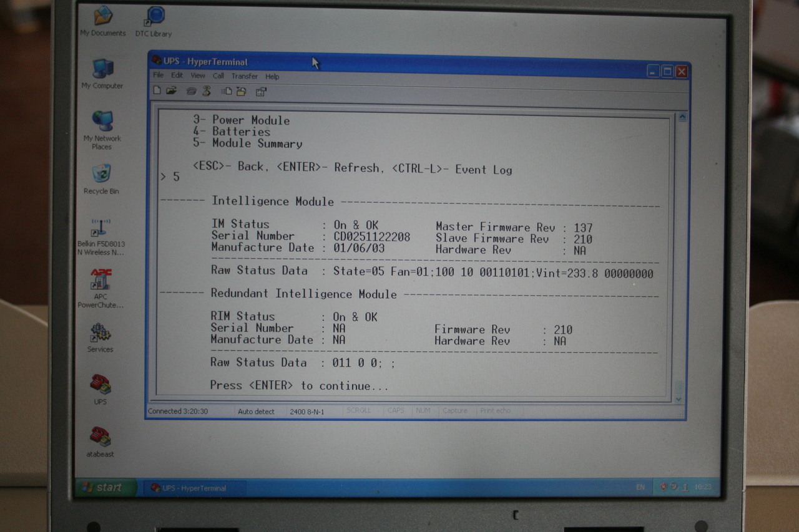799x532 pixels.
Task: Click the 'Redundant Intelligence Module' heading
Action: pyautogui.click(x=303, y=294)
